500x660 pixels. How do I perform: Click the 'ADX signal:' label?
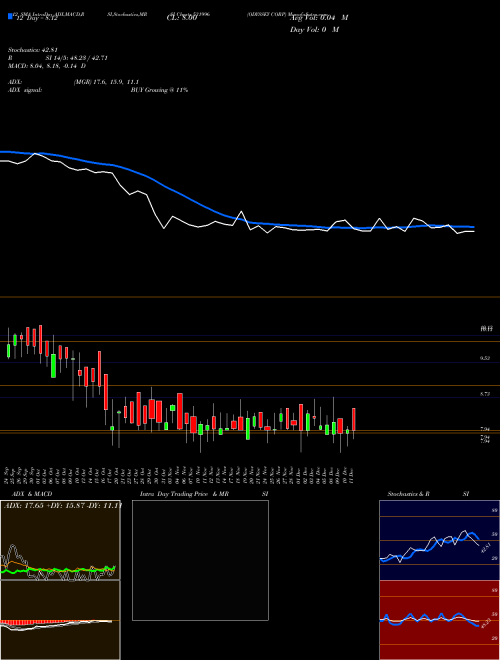[x=25, y=90]
